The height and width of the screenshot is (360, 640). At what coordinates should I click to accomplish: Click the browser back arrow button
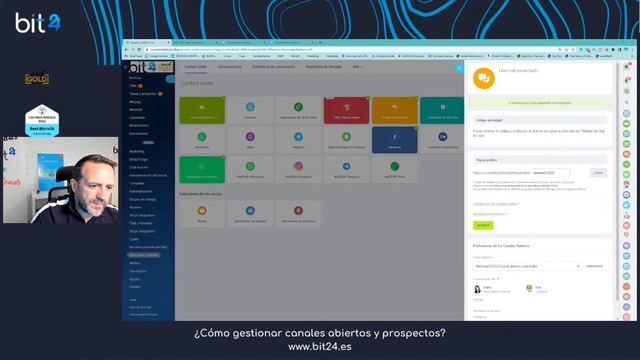coord(126,49)
